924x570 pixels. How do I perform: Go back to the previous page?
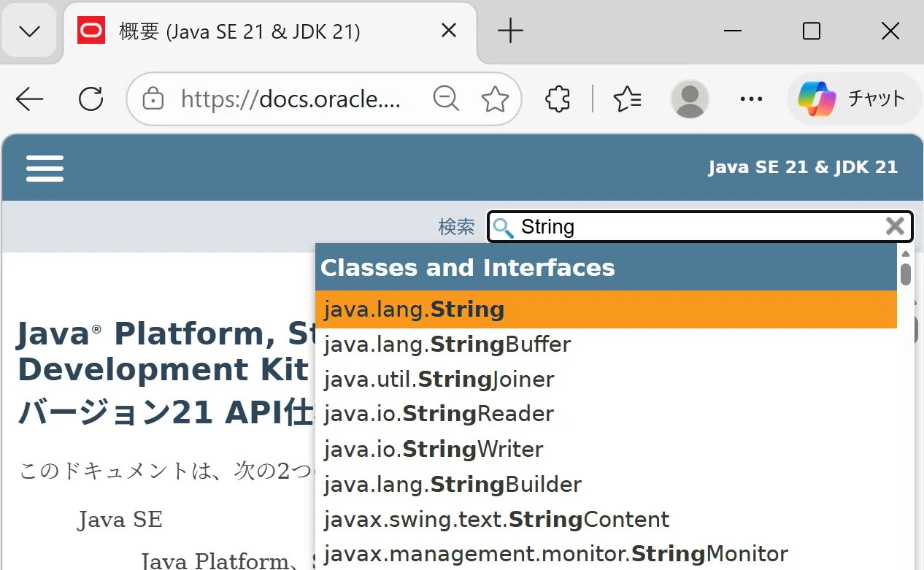(30, 99)
